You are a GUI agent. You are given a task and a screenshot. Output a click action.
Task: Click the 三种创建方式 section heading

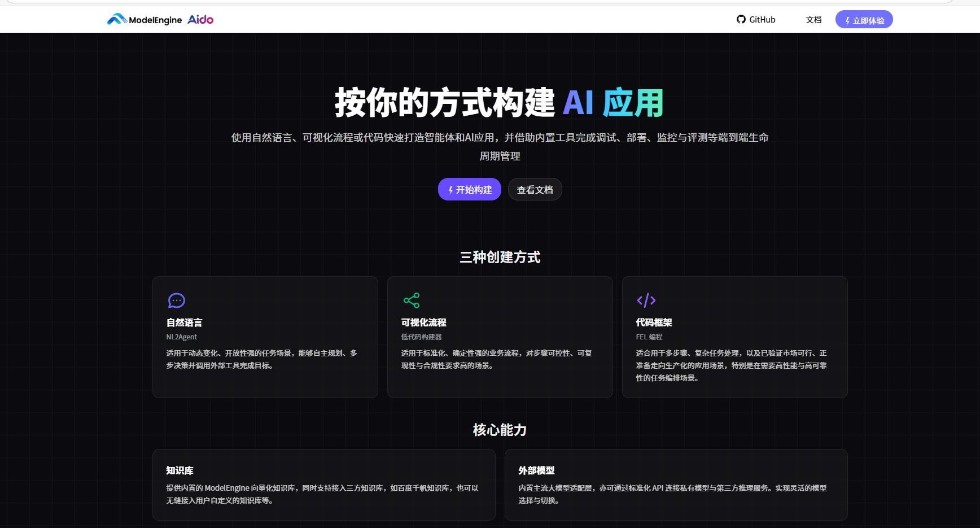coord(500,258)
